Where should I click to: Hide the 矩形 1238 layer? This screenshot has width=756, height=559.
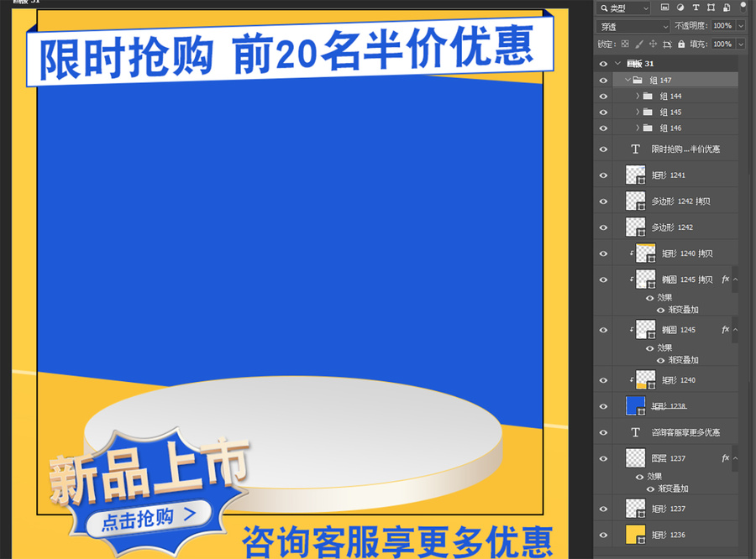(x=603, y=407)
